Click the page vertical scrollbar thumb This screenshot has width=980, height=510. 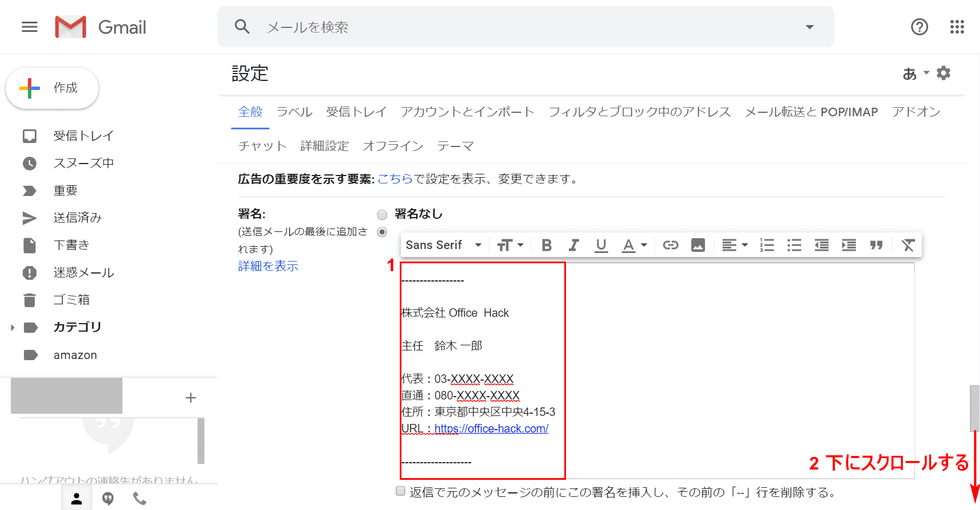(x=975, y=409)
